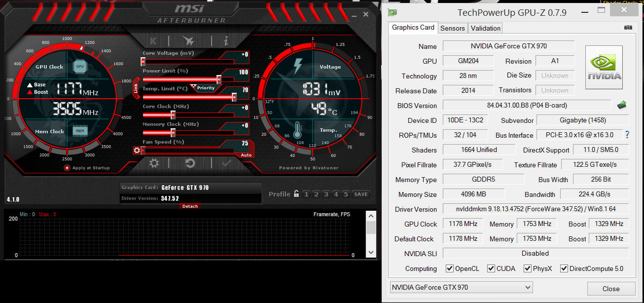Uncheck the PhysX checkbox

click(528, 268)
